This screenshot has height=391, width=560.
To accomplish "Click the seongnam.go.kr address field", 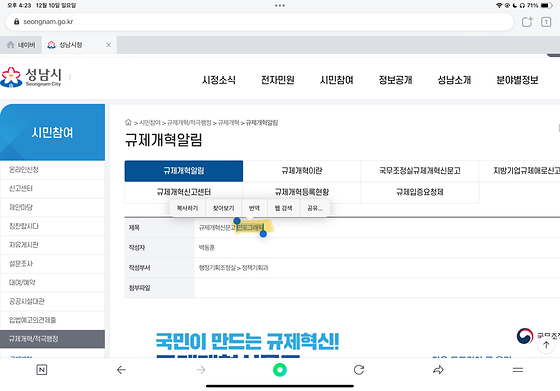I will [260, 22].
